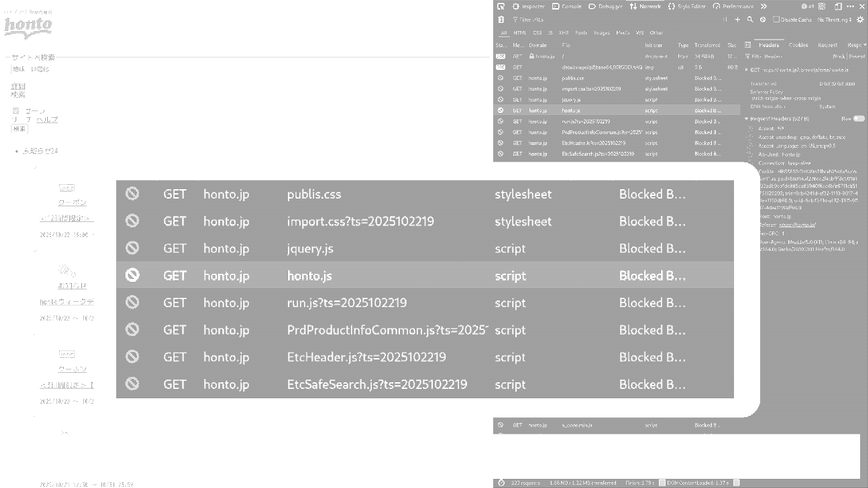Filter requests by HTML

(520, 33)
